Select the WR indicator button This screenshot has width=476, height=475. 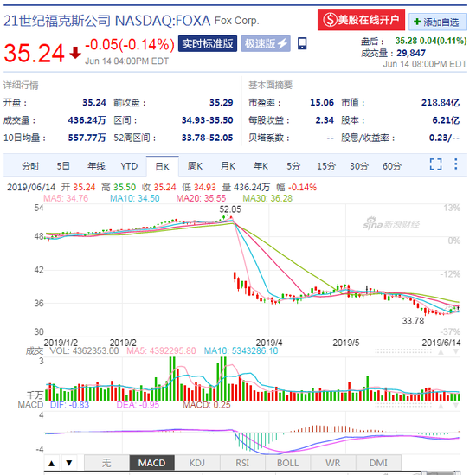[332, 463]
